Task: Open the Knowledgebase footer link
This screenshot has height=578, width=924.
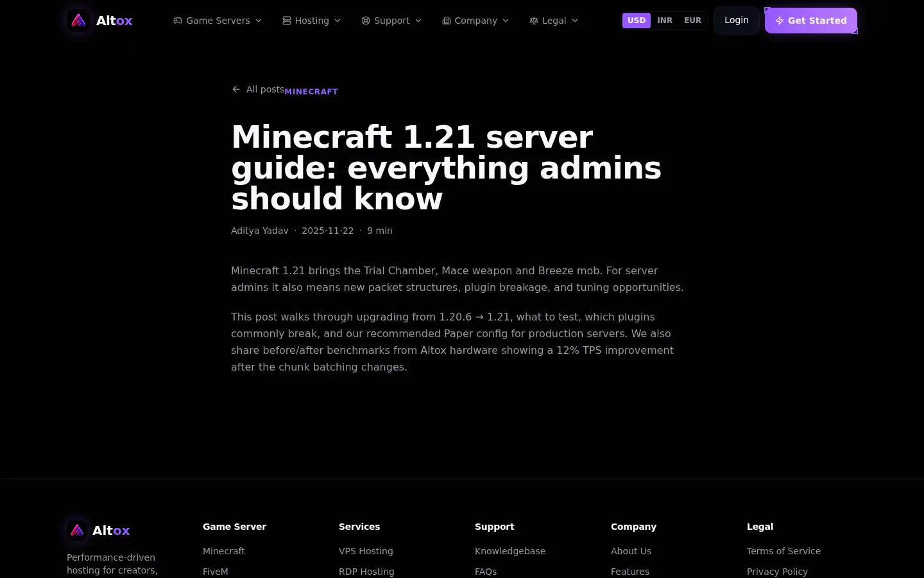Action: click(510, 551)
